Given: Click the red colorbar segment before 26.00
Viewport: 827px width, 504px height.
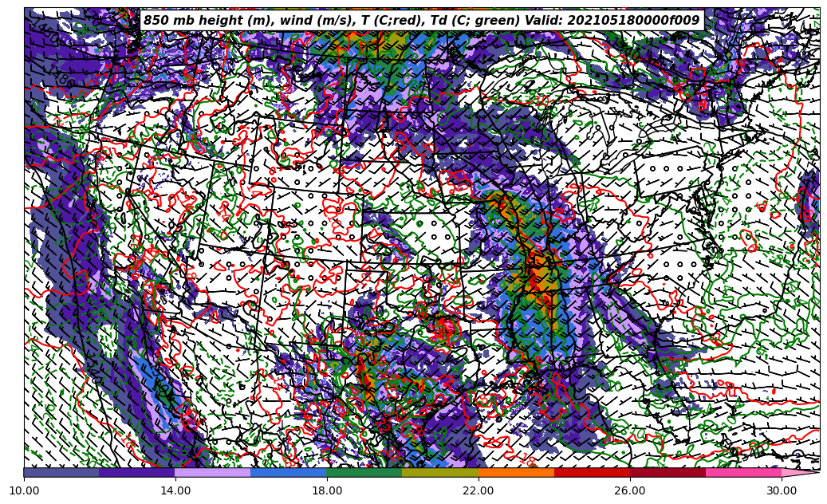Looking at the screenshot, I should [x=592, y=472].
